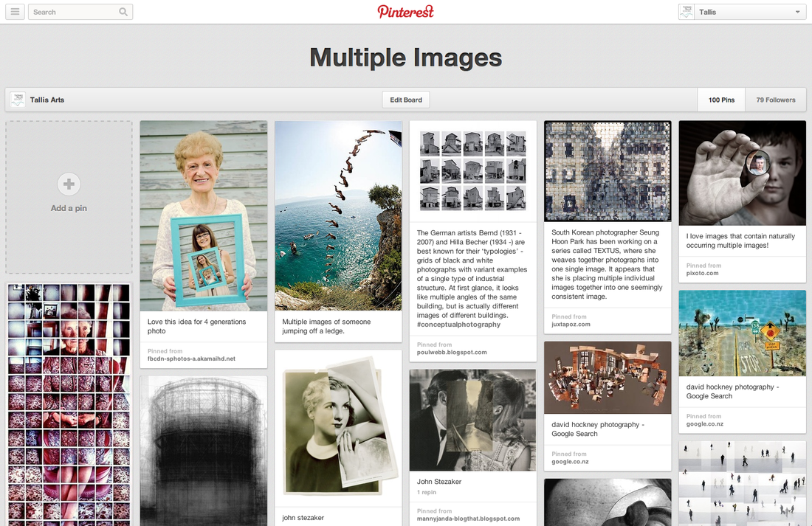This screenshot has width=812, height=526.
Task: Select the 100 Pins tab
Action: click(721, 100)
